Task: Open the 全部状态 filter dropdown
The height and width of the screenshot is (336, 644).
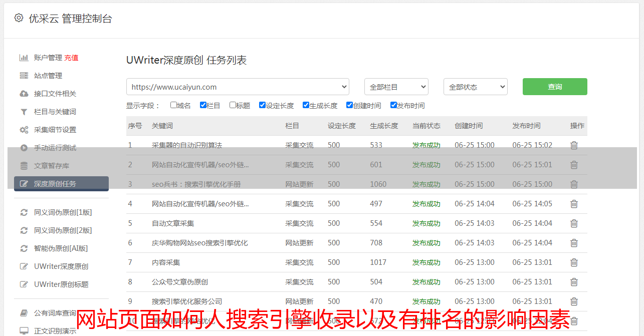Action: [x=475, y=87]
